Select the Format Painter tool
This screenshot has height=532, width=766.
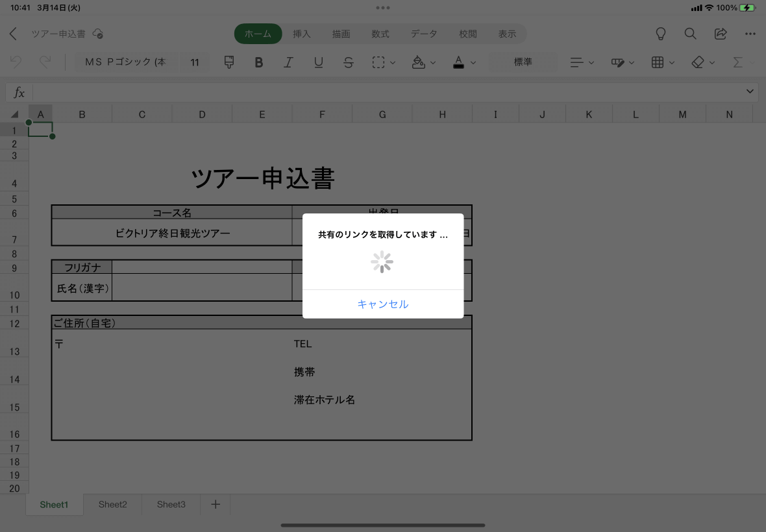coord(229,62)
